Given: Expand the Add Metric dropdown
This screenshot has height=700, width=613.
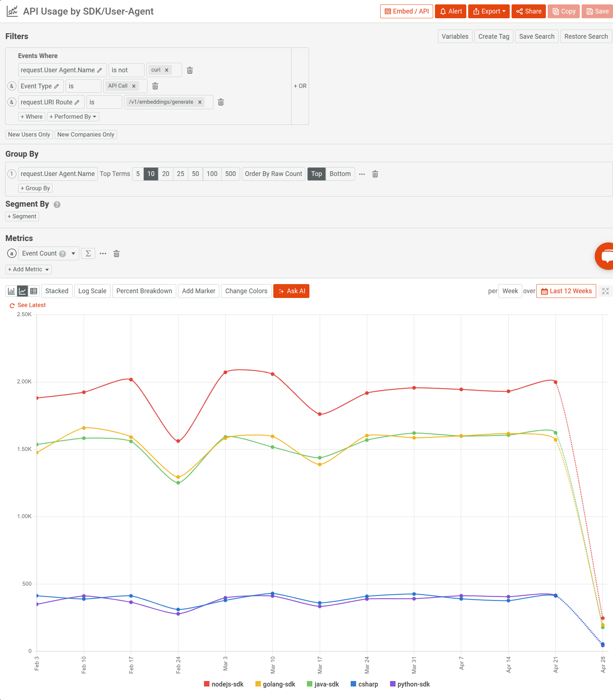Looking at the screenshot, I should click(x=28, y=269).
